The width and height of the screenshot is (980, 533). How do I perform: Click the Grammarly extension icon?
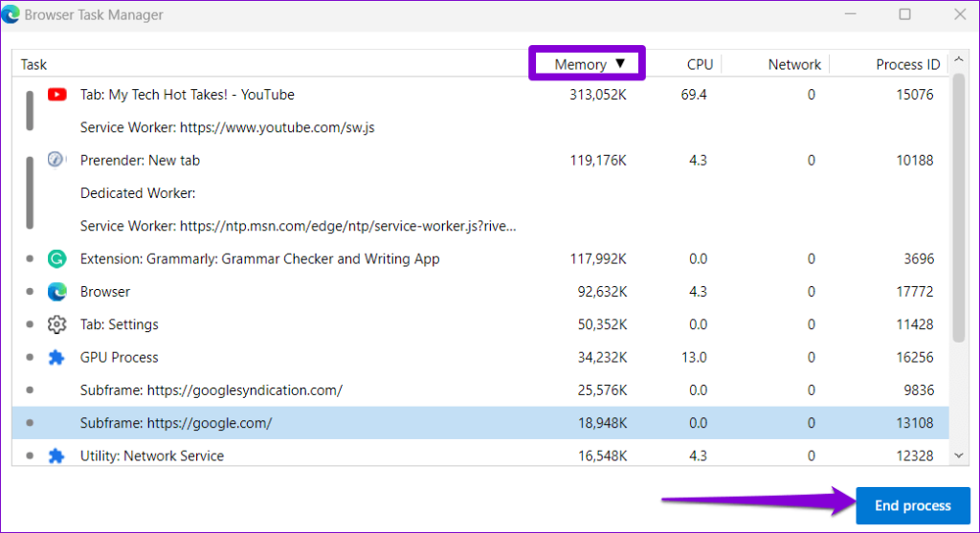point(56,258)
